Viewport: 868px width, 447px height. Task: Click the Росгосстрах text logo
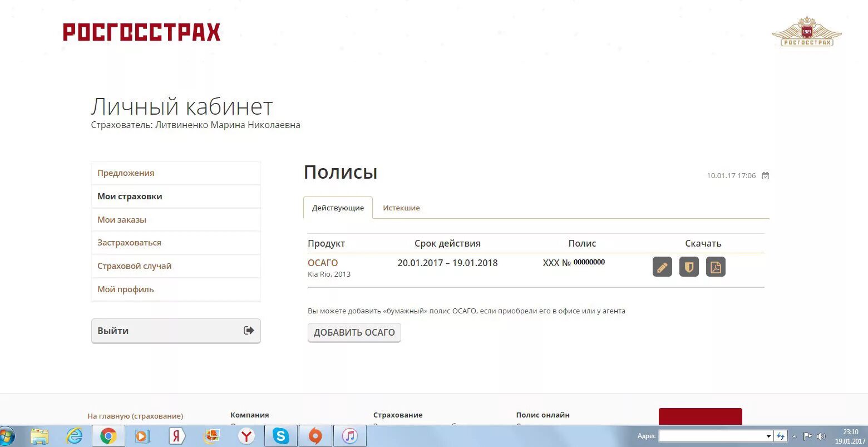tap(142, 32)
